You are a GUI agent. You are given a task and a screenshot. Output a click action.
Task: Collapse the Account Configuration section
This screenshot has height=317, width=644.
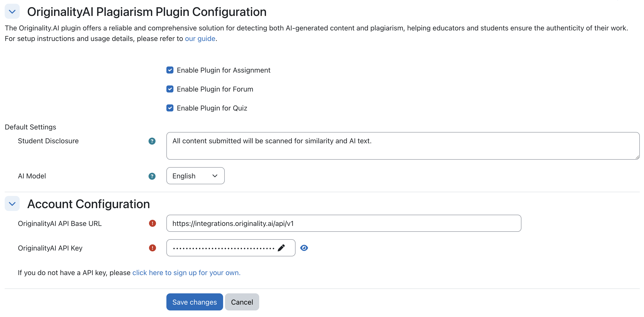(12, 204)
